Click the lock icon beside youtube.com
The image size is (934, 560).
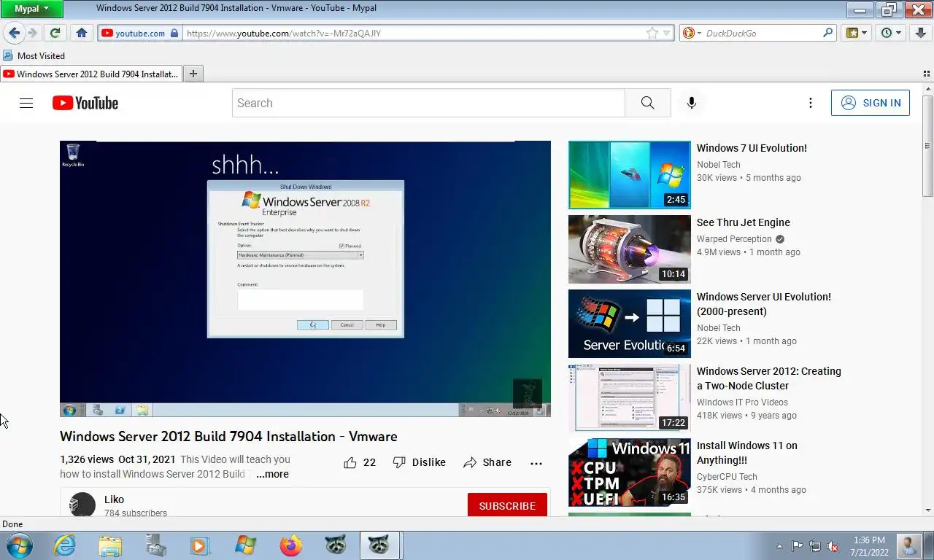(174, 33)
